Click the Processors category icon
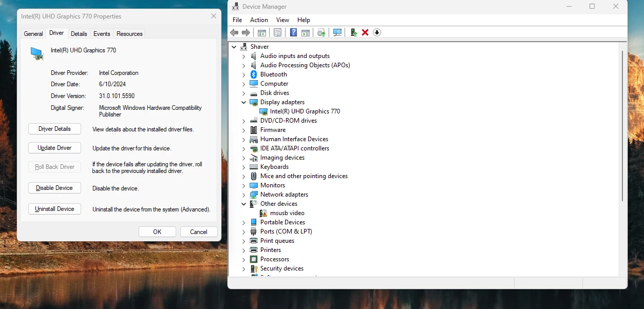The height and width of the screenshot is (309, 644). [x=254, y=259]
